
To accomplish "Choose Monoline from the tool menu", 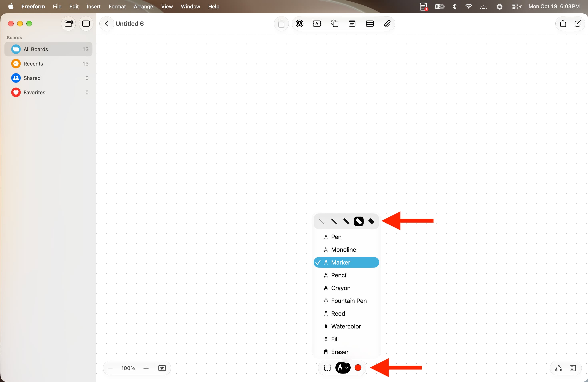I will pyautogui.click(x=346, y=250).
